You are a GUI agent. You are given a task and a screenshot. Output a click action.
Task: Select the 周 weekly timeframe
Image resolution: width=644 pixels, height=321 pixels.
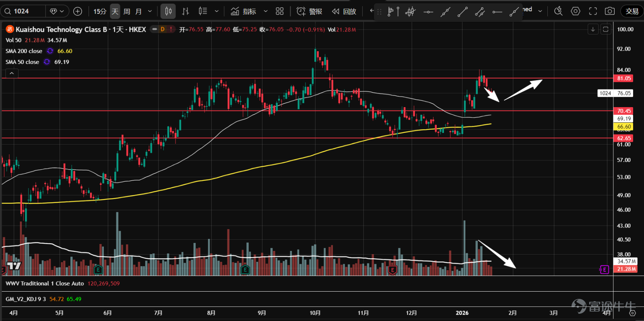(x=127, y=11)
